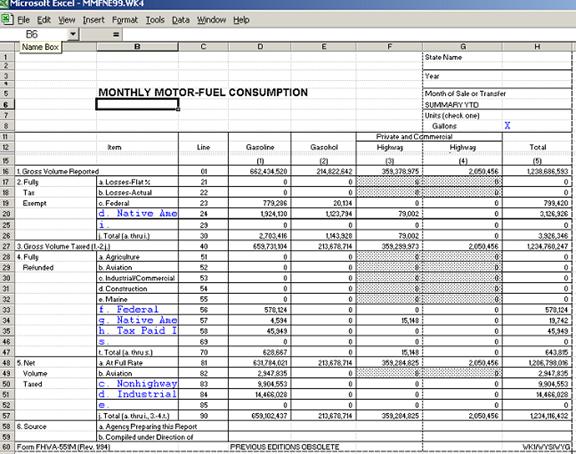Click the selected cell B6
The image size is (576, 454).
point(137,104)
